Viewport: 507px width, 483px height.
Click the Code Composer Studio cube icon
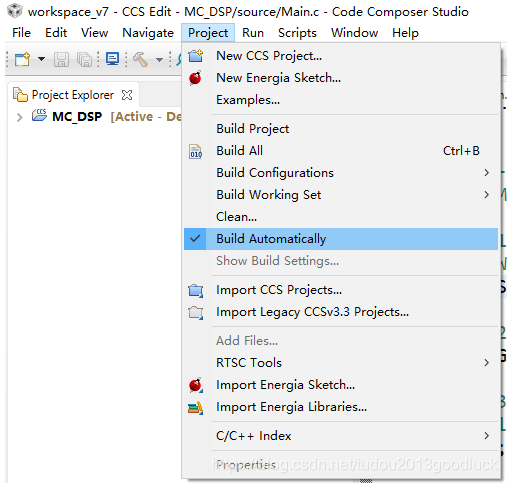tap(14, 11)
